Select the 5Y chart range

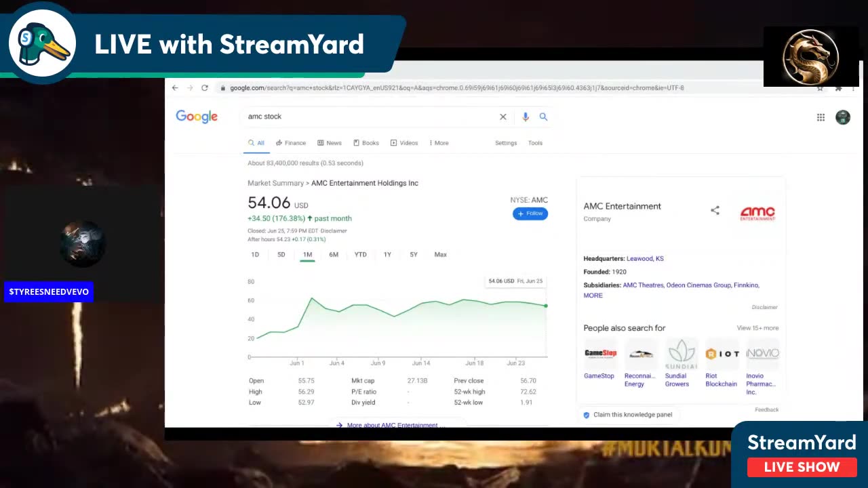click(414, 255)
